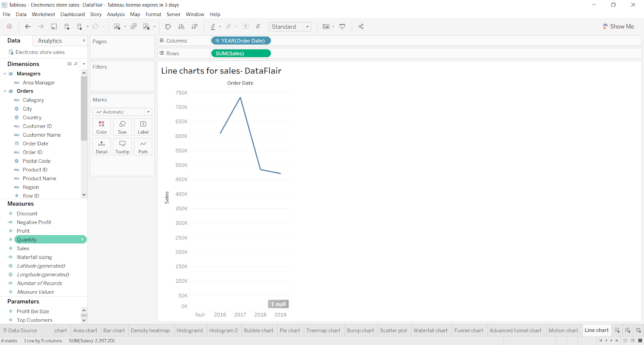644x345 pixels.
Task: Switch to Show filmstrip view
Action: (633, 341)
